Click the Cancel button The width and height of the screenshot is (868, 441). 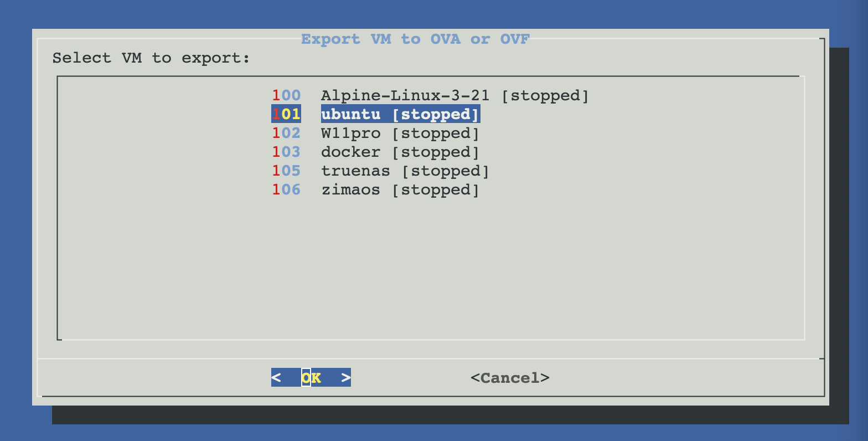click(510, 378)
